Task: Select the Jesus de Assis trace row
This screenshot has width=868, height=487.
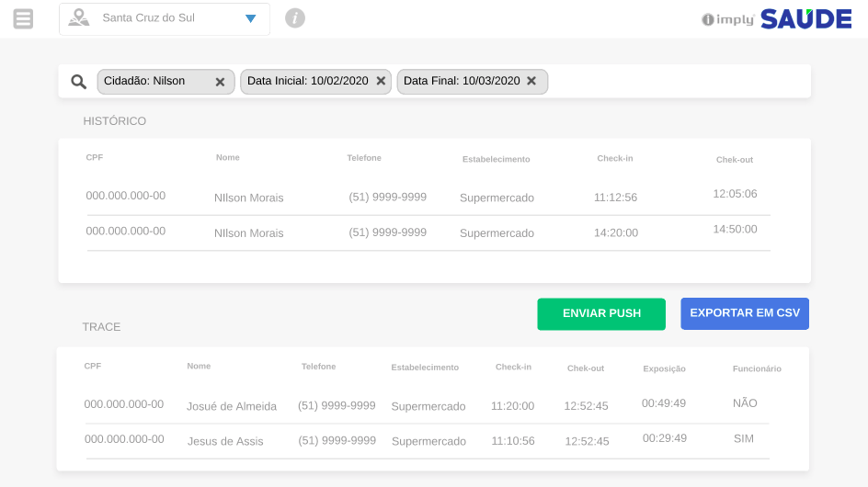Action: point(428,440)
